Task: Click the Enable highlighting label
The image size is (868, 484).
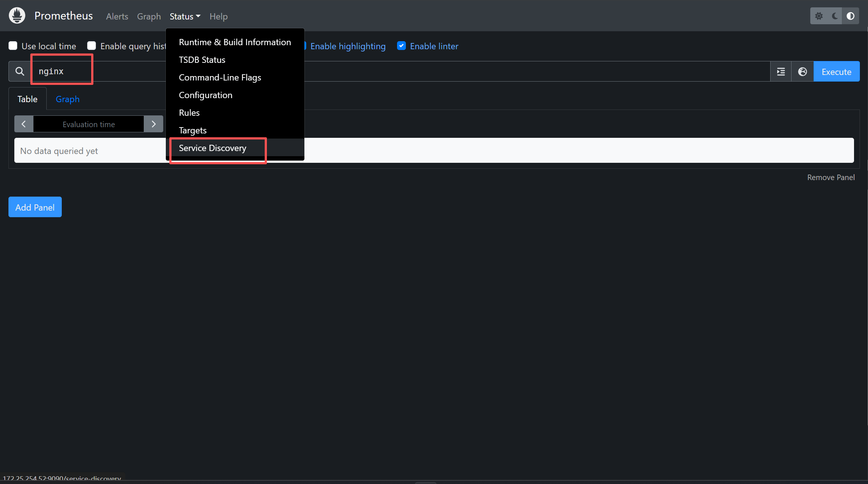Action: tap(348, 46)
